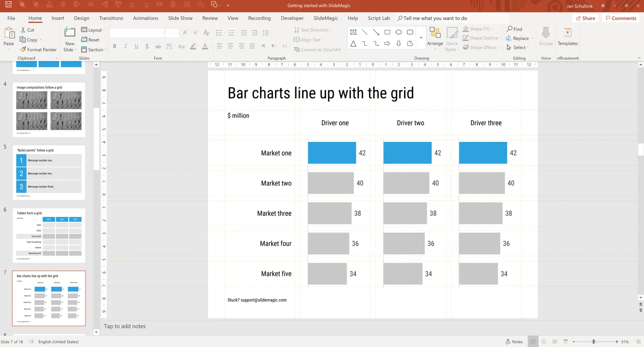Open the Copy dropdown arrow
The image size is (644, 347).
click(x=41, y=40)
